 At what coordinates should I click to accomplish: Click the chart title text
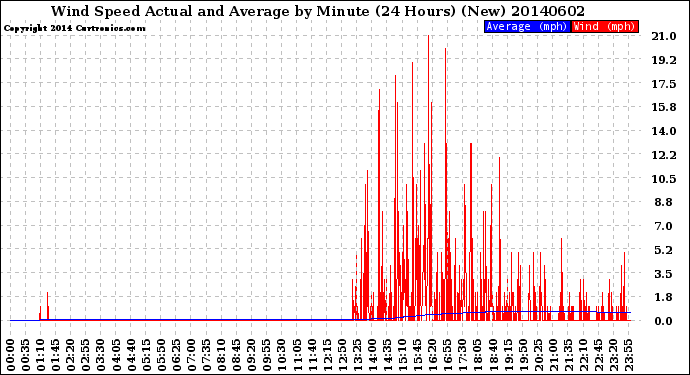(x=318, y=11)
